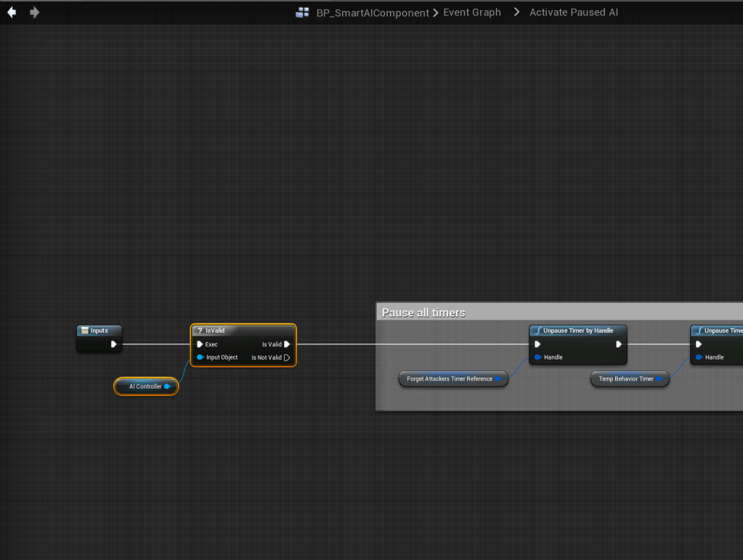Click the Exec input pin on IsValid
Screen dimensions: 743x560
(200, 344)
